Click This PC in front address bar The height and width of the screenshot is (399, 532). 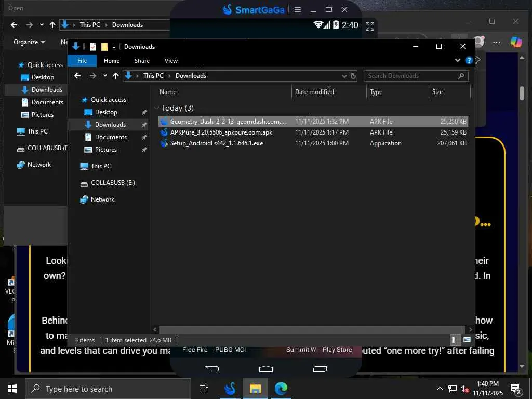click(x=153, y=76)
